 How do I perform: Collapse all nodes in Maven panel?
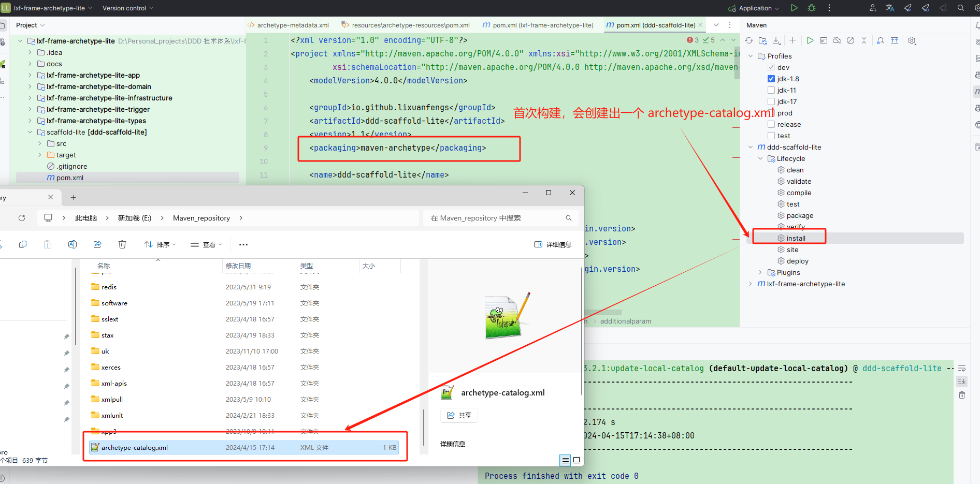coord(864,40)
